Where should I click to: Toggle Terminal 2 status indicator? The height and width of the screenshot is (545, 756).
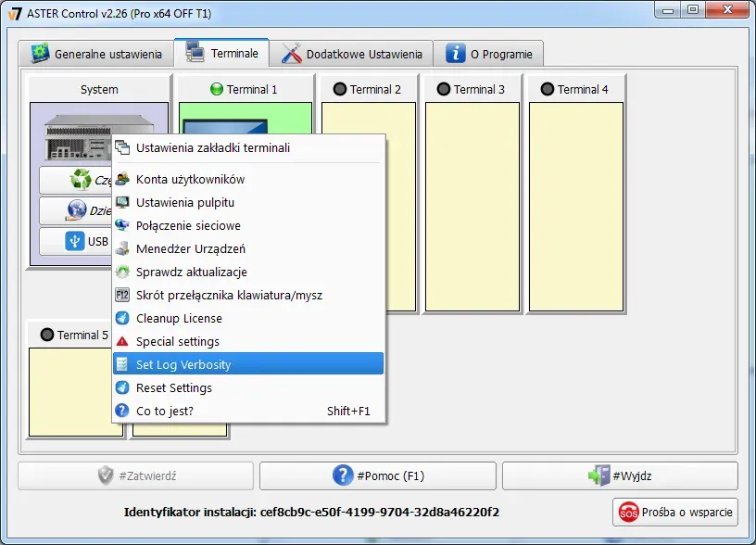click(x=340, y=90)
